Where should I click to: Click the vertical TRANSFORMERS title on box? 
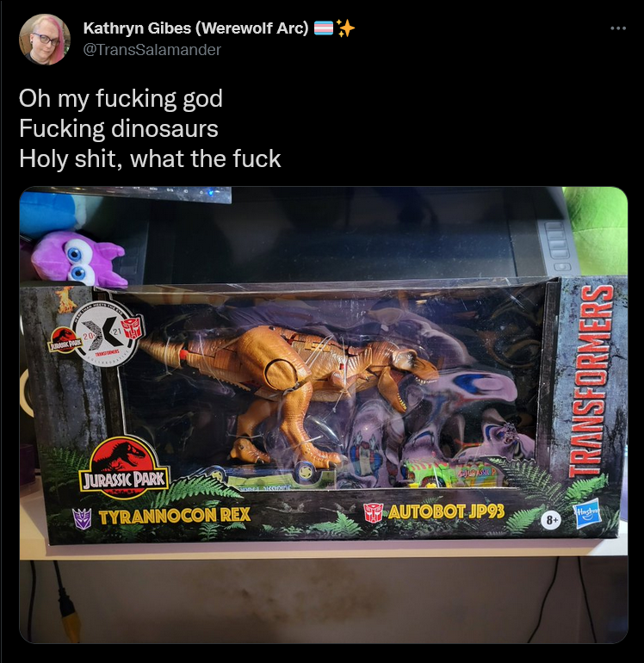tap(591, 381)
